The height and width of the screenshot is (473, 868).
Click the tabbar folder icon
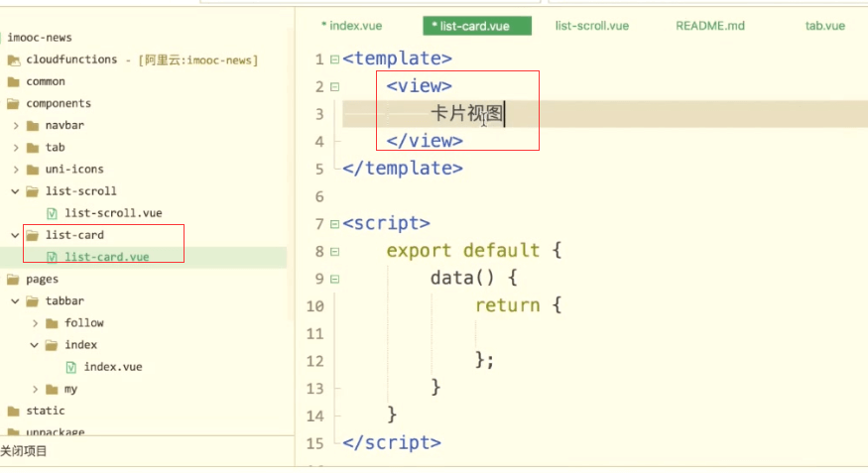click(x=33, y=301)
